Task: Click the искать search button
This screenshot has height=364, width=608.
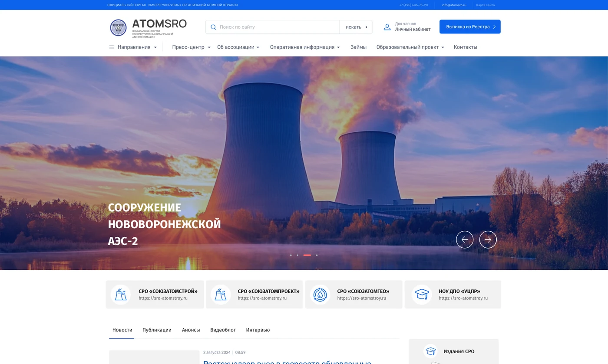Action: [356, 27]
